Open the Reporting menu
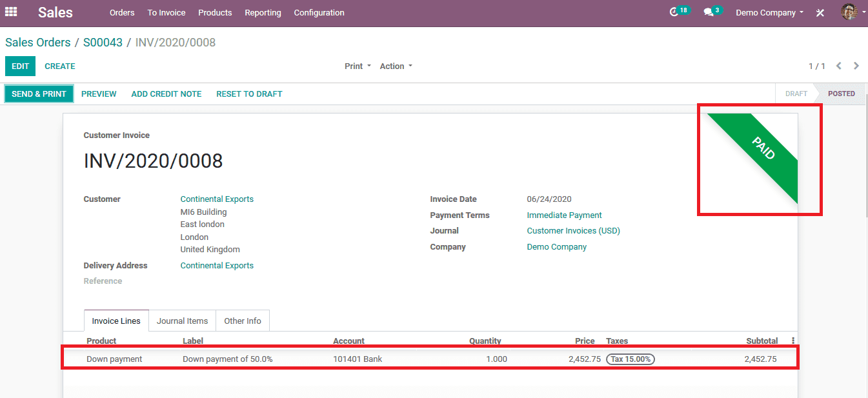 tap(263, 12)
